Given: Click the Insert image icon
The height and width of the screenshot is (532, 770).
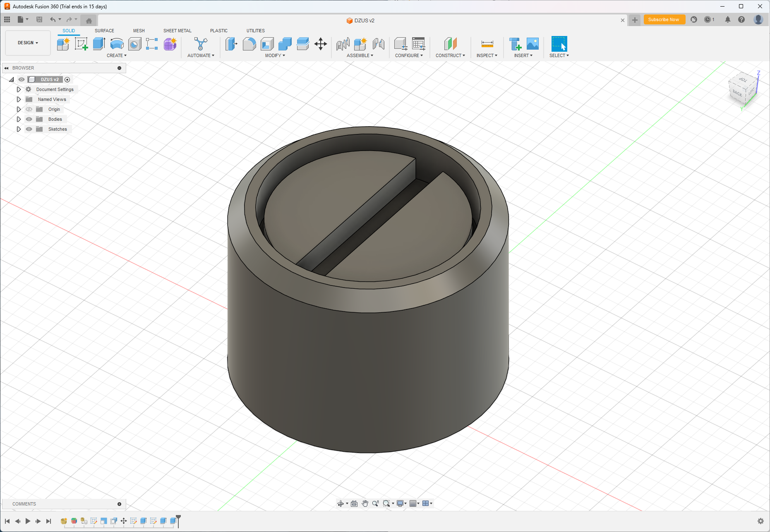Looking at the screenshot, I should 533,44.
